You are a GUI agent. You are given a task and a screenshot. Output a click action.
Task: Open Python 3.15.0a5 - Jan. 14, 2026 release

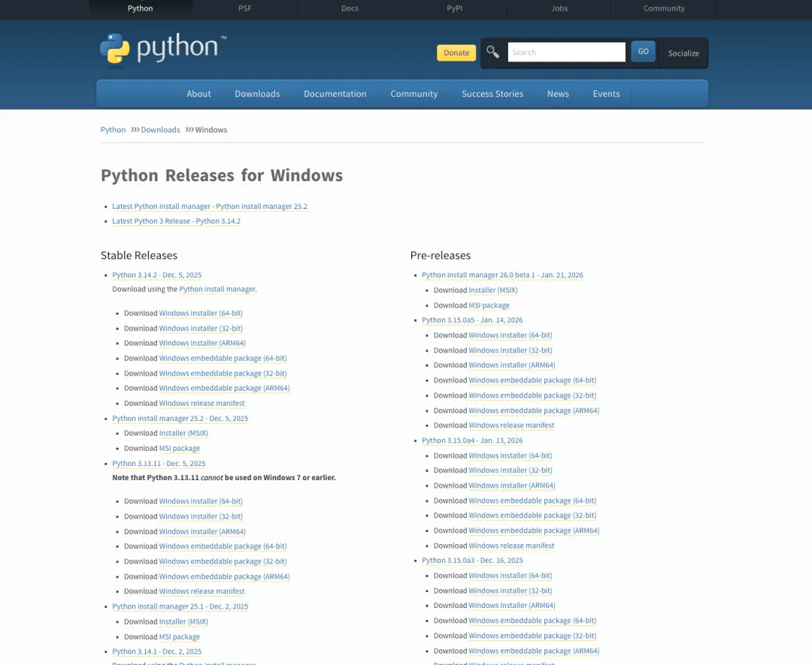coord(472,320)
